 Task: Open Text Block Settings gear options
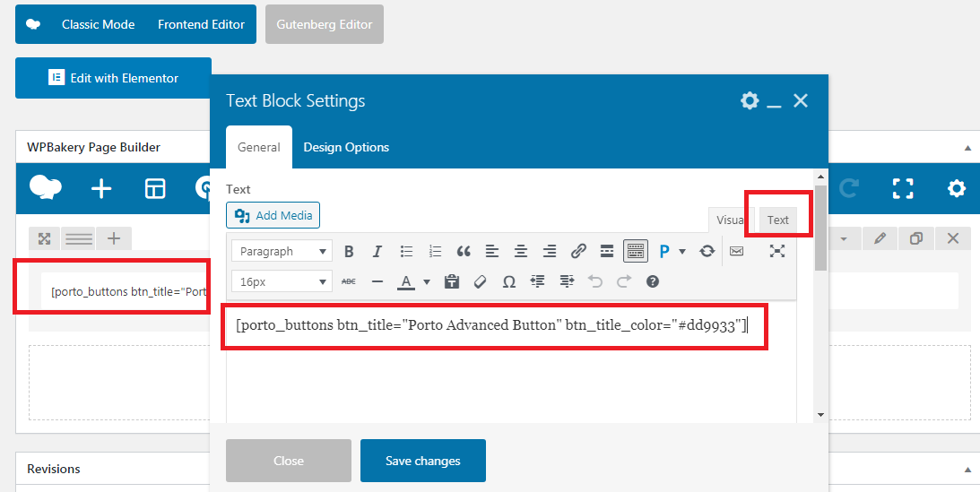pos(750,100)
